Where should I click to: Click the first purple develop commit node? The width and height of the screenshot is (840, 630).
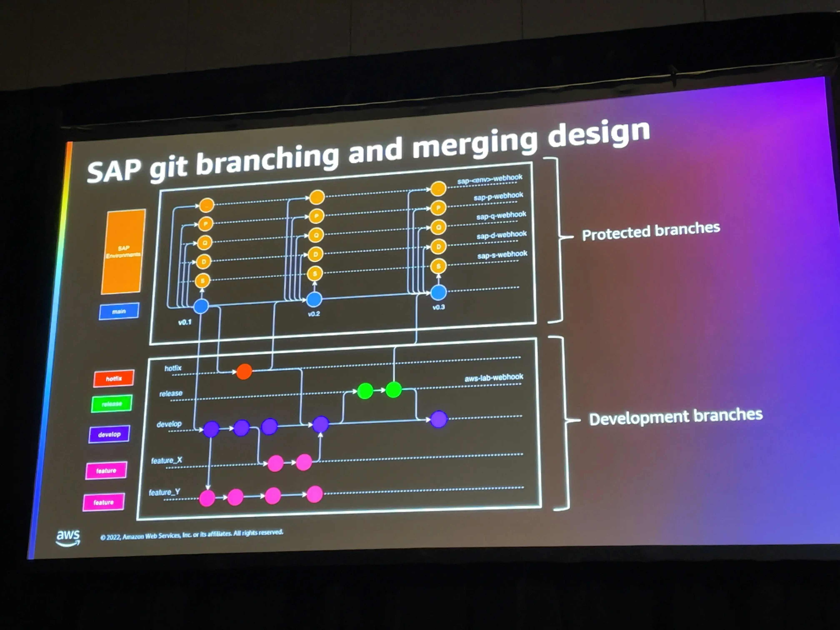pos(211,429)
